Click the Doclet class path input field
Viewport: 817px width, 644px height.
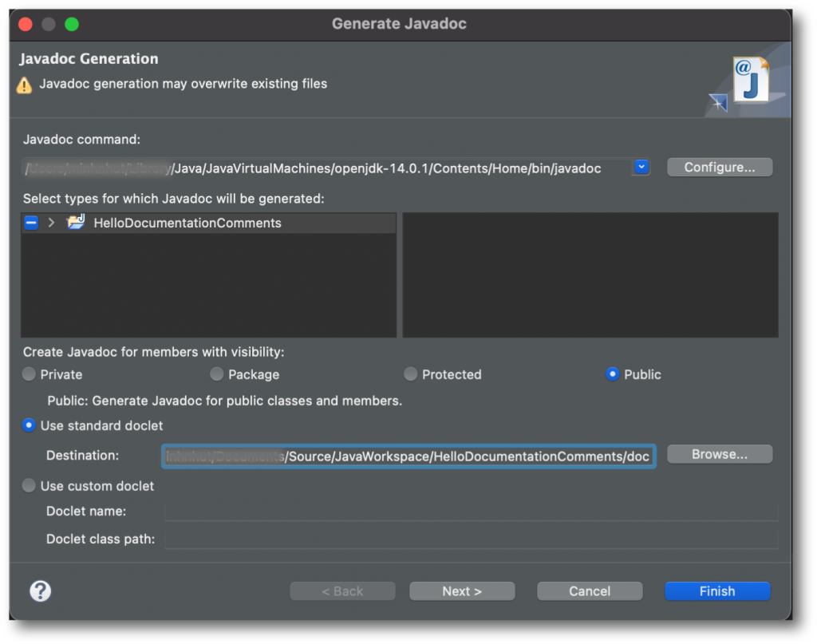[x=471, y=539]
